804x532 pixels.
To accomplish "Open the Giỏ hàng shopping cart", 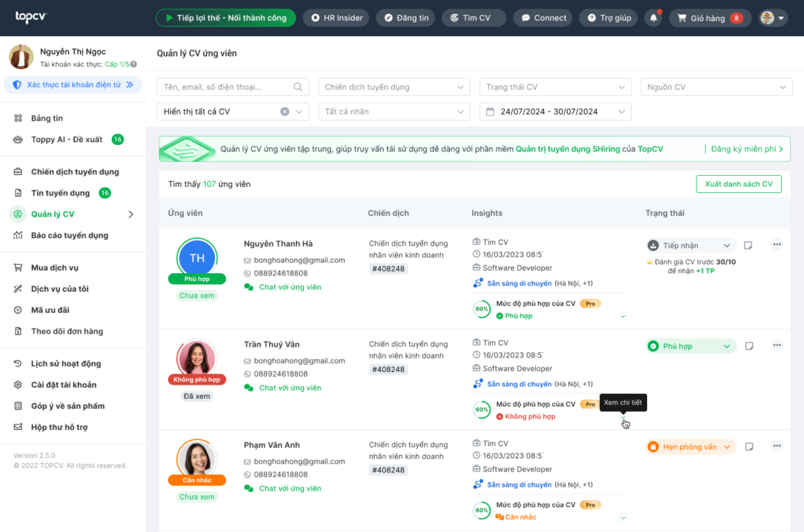I will pyautogui.click(x=710, y=18).
